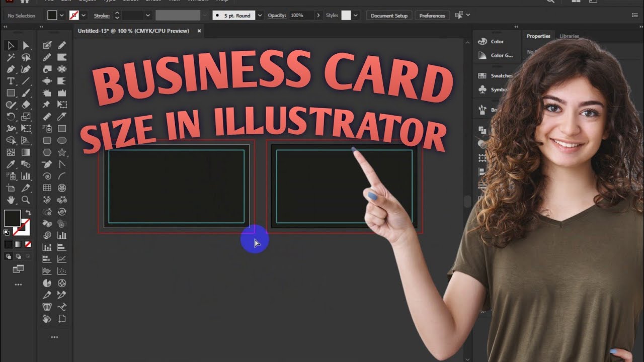This screenshot has height=362, width=644.
Task: Select the Artboard tool
Action: click(11, 188)
